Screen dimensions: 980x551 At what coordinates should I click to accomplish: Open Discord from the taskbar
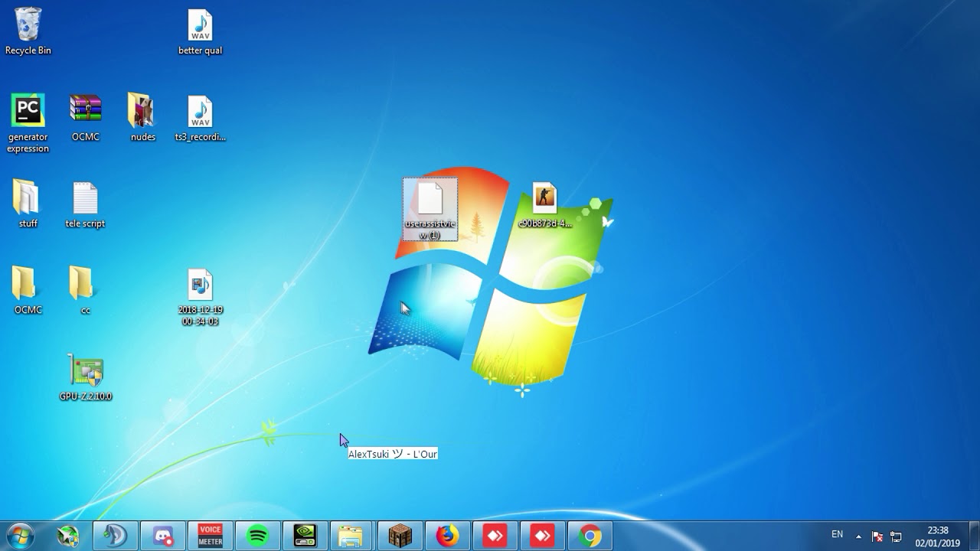[163, 536]
